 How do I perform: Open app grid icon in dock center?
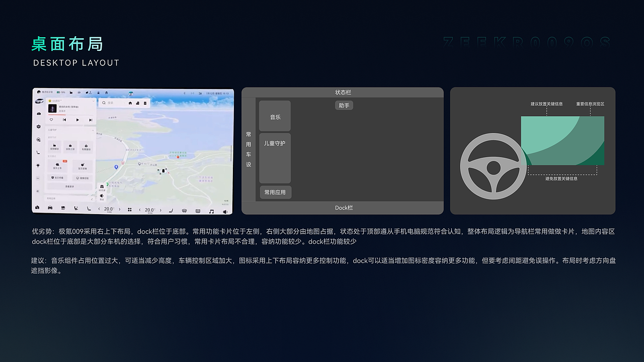coord(130,210)
